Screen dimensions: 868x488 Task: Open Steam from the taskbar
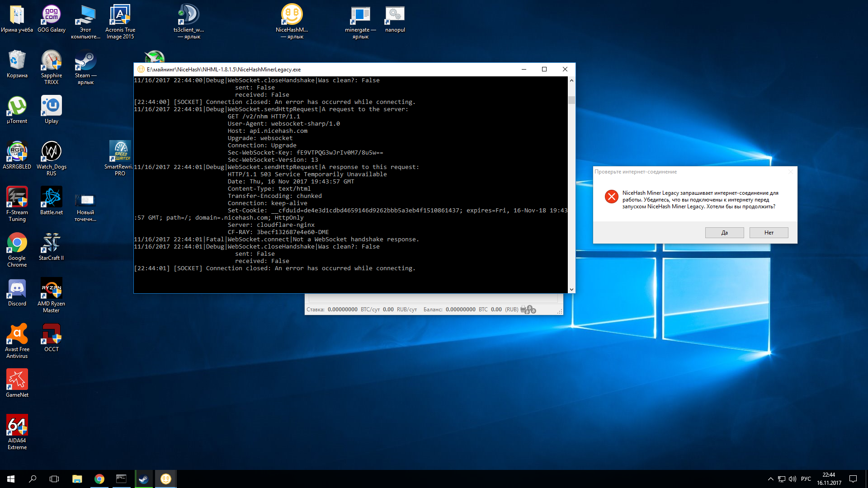tap(144, 479)
